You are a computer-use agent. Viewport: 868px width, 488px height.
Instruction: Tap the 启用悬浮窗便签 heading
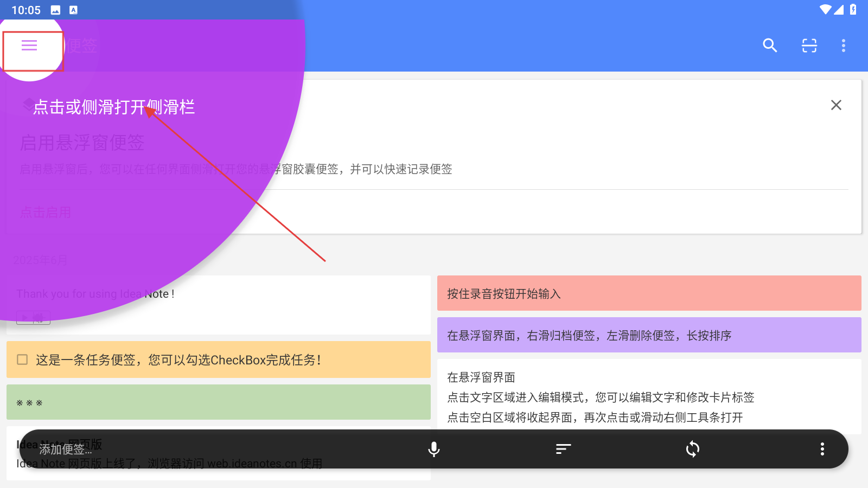(82, 143)
